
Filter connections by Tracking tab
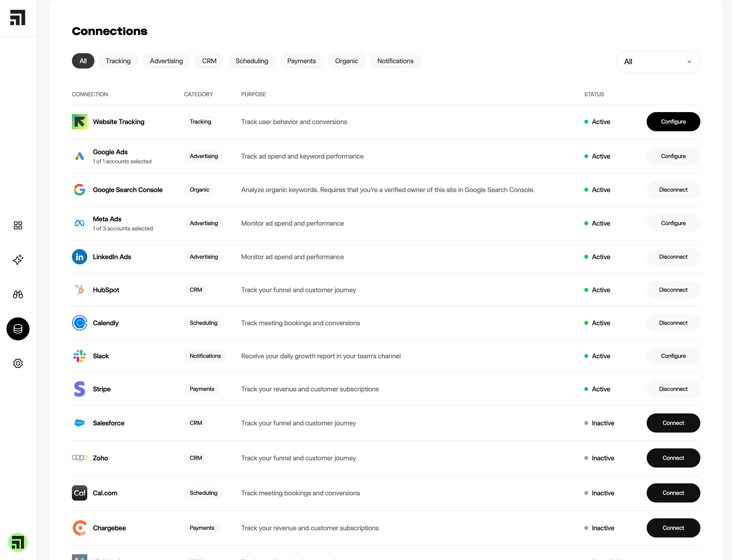tap(118, 61)
